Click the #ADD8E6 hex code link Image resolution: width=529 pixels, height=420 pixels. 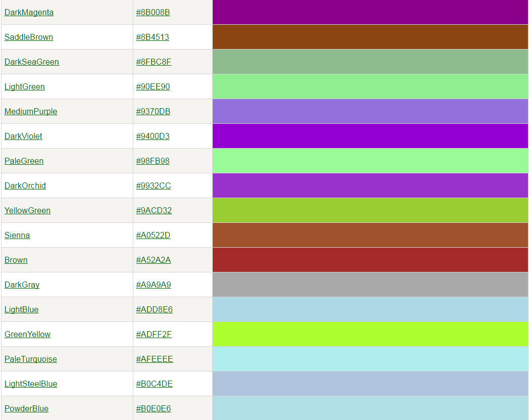tap(154, 310)
